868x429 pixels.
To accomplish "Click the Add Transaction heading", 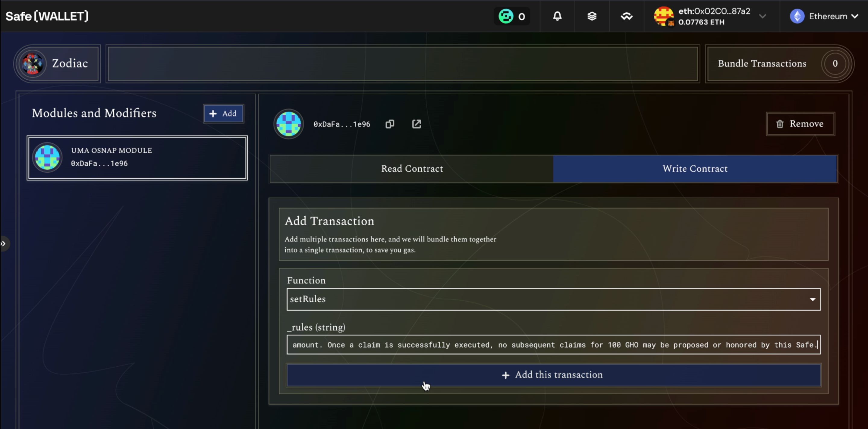I will 329,221.
